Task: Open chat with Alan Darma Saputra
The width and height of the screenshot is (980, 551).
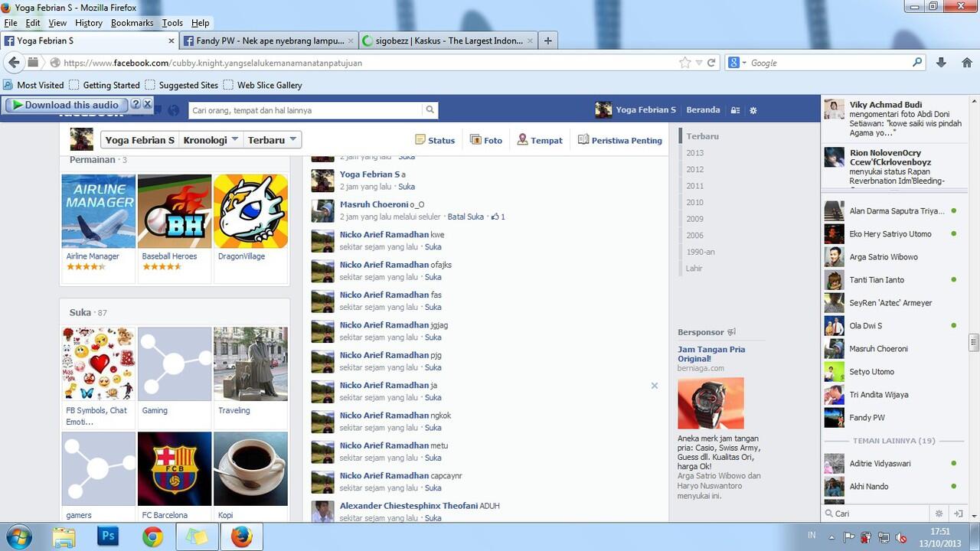Action: [x=892, y=211]
